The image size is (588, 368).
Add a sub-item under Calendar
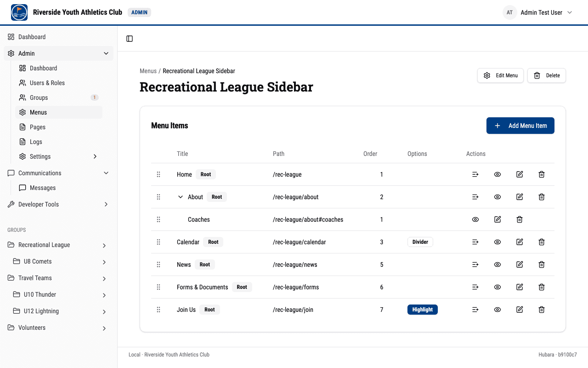tap(475, 242)
